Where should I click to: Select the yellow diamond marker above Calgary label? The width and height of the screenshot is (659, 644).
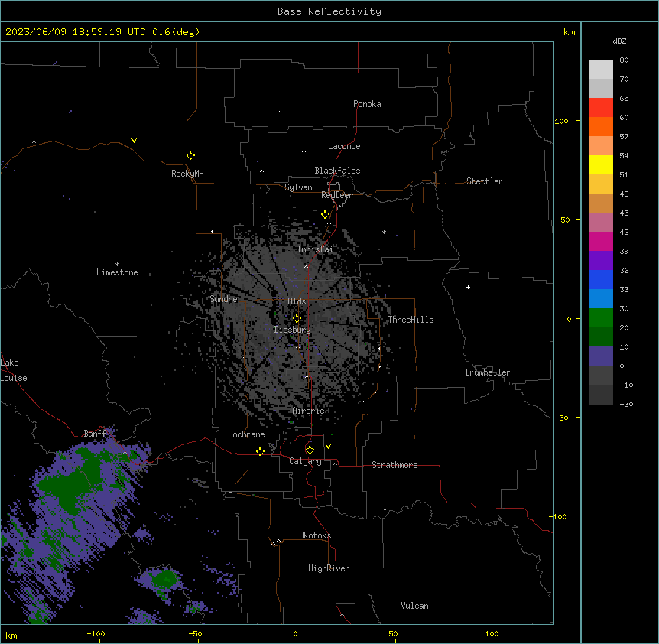(x=310, y=450)
